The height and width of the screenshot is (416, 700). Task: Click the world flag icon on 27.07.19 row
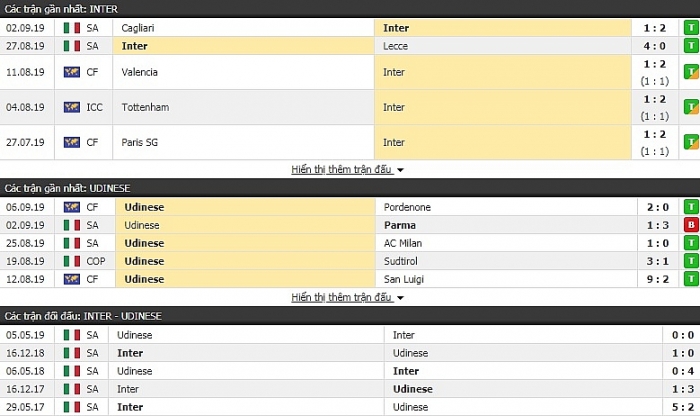coord(71,142)
